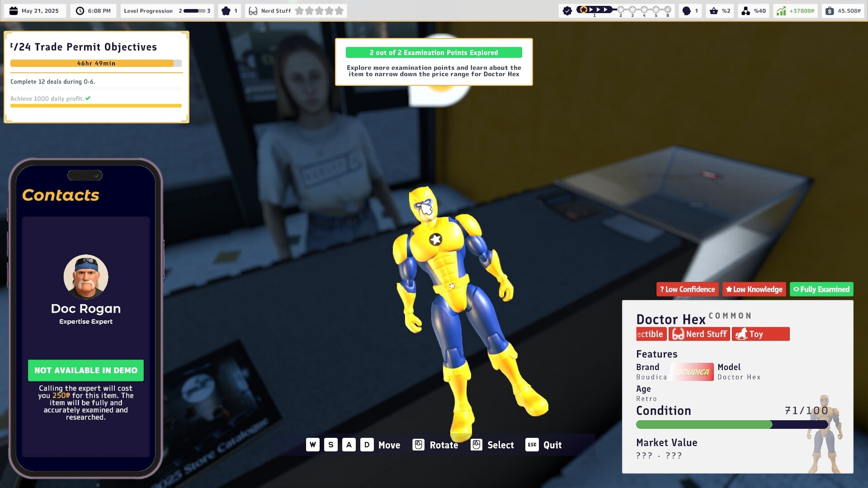Click the customer head icon showing 1

point(689,10)
